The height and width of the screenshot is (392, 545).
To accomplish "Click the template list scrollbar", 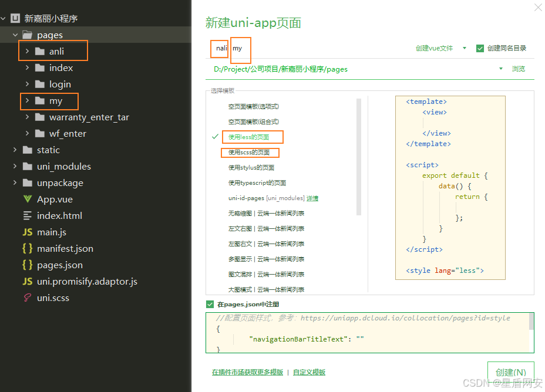I will pos(359,157).
